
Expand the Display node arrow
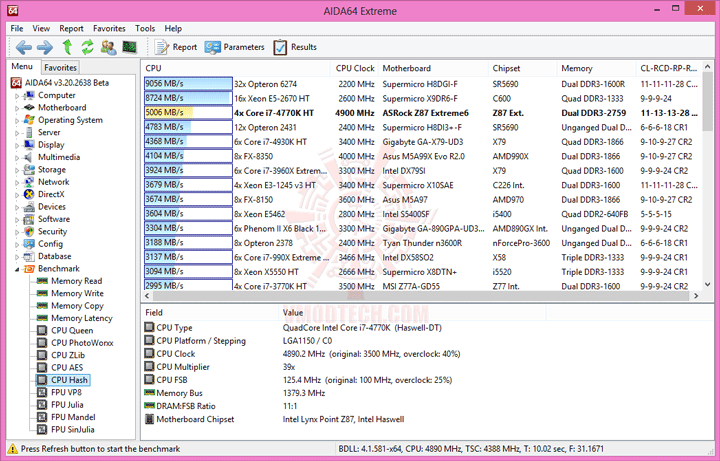pos(17,146)
